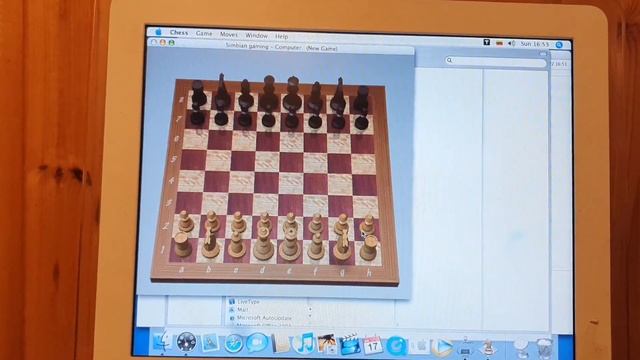640x360 pixels.
Task: Pick the white pawn on g2
Action: (x=342, y=224)
